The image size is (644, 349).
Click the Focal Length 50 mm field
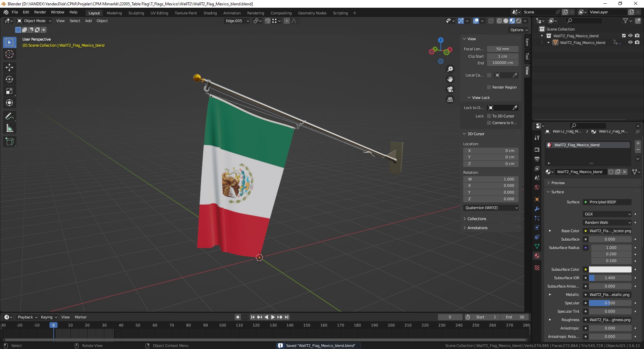(x=502, y=49)
